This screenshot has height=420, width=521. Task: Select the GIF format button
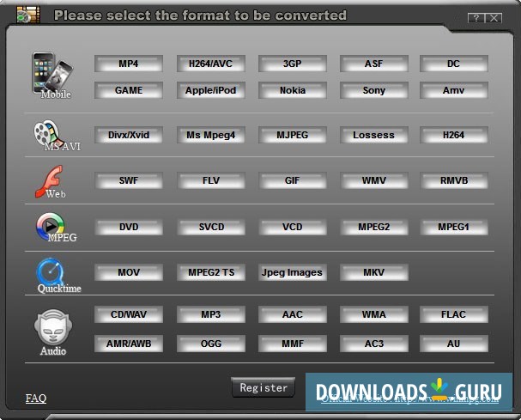click(293, 180)
